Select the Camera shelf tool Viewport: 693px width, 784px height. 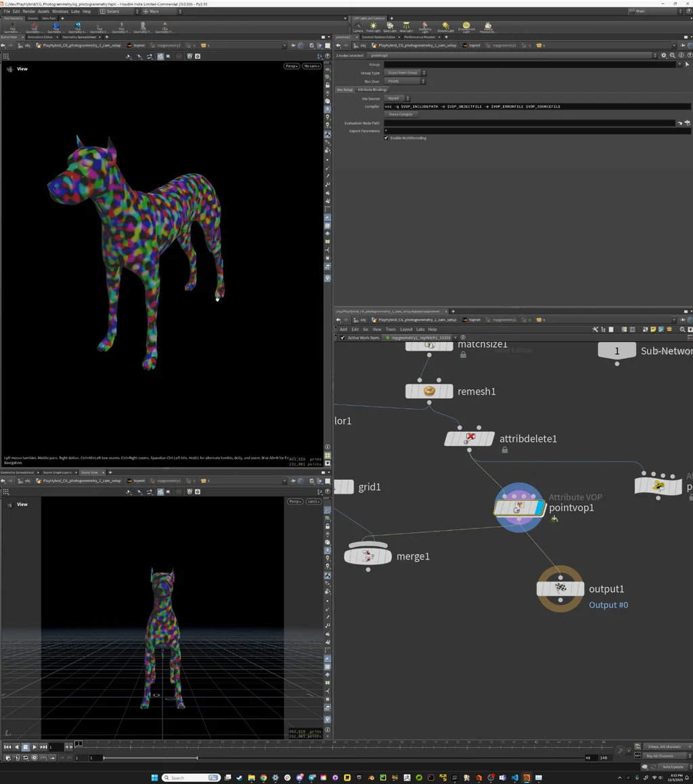pyautogui.click(x=358, y=27)
